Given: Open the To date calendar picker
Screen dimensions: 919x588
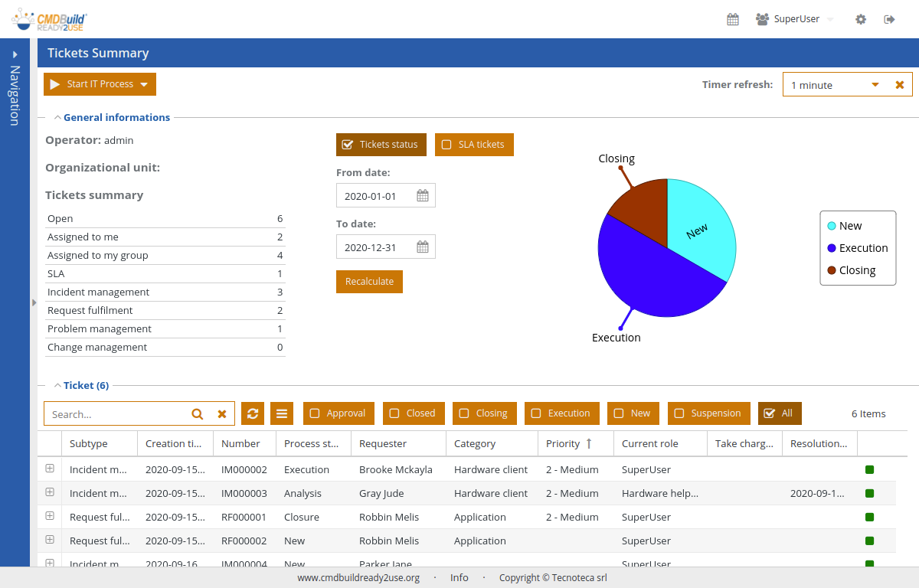Looking at the screenshot, I should point(422,247).
